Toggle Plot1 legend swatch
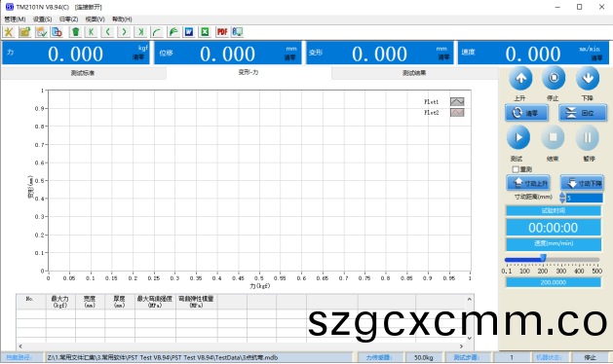This screenshot has width=613, height=364. 457,102
